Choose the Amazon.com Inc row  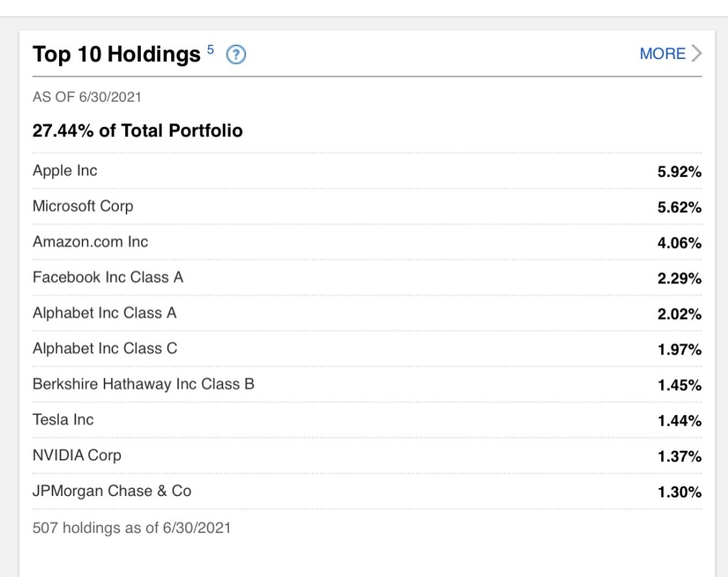pyautogui.click(x=90, y=242)
